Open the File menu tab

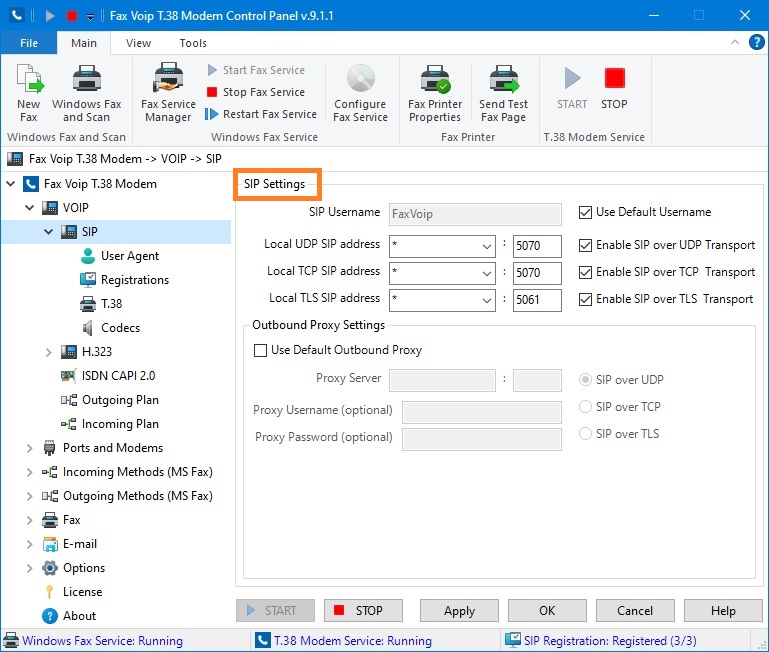[29, 43]
